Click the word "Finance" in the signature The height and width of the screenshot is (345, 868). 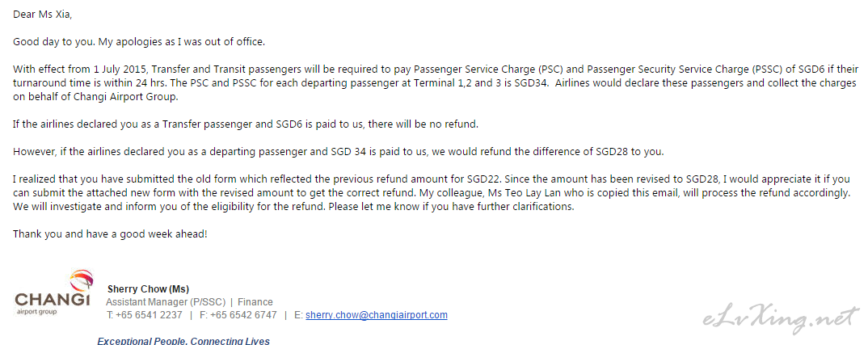point(255,302)
